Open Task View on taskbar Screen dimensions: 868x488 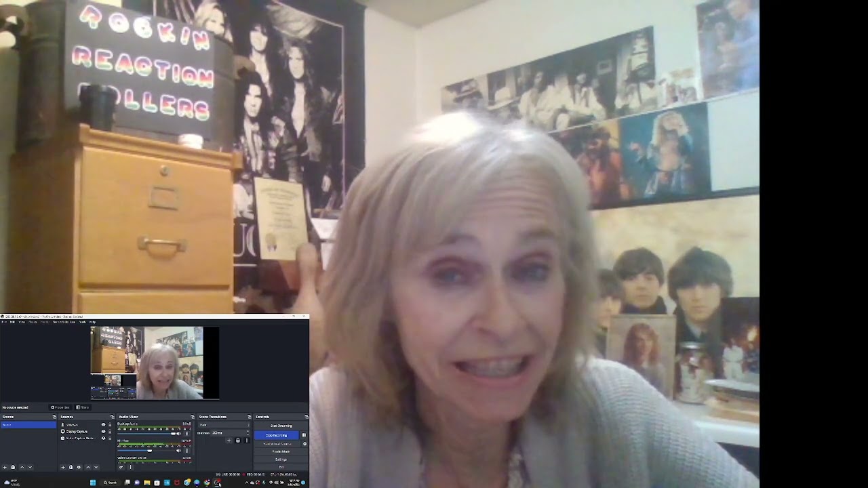[127, 483]
